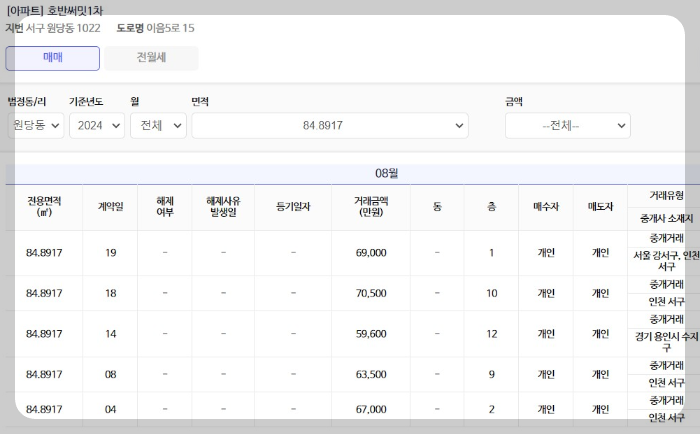This screenshot has height=434, width=700.
Task: Click the 지번 서구 원당동 1022 address text
Action: (x=53, y=28)
